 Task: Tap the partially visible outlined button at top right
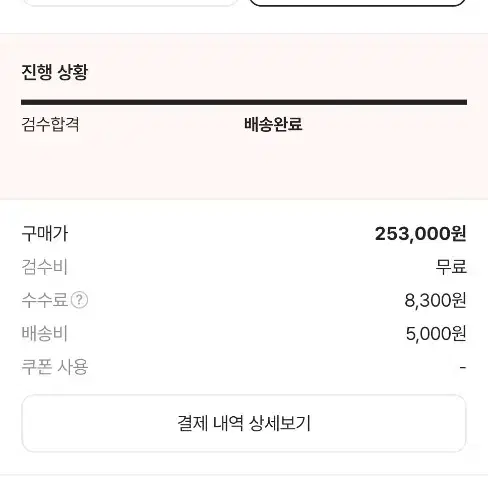[357, 3]
